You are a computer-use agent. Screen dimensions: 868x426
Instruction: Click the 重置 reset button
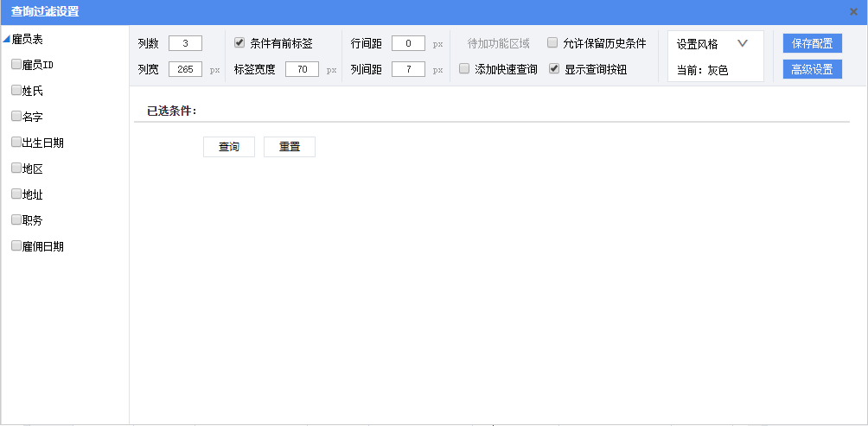point(290,147)
